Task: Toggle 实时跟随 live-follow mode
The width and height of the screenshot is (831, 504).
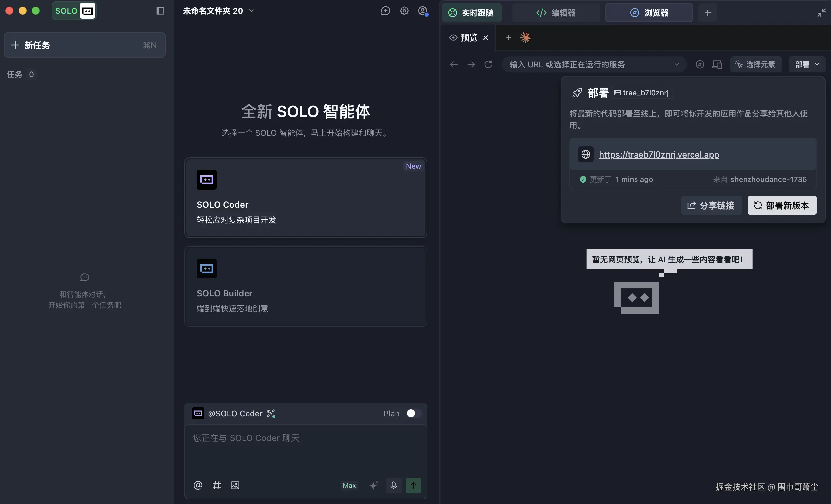Action: coord(471,13)
